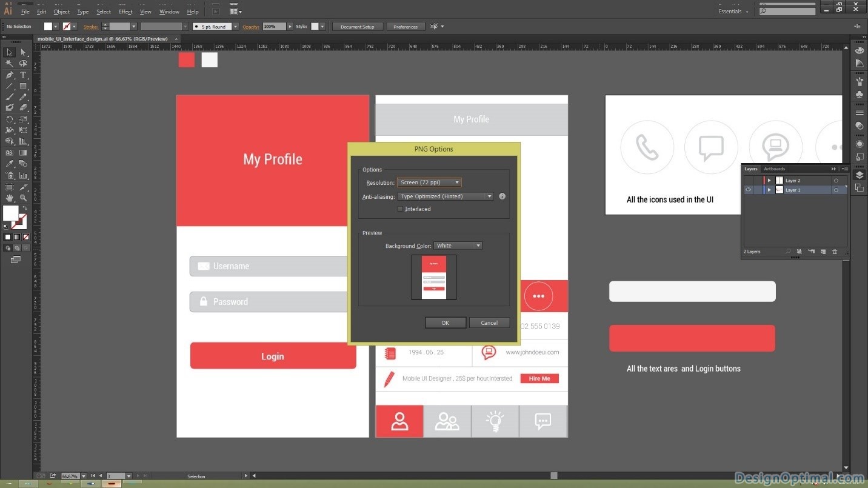Select the Rectangle tool
Screen dimensions: 868x488
[x=23, y=86]
